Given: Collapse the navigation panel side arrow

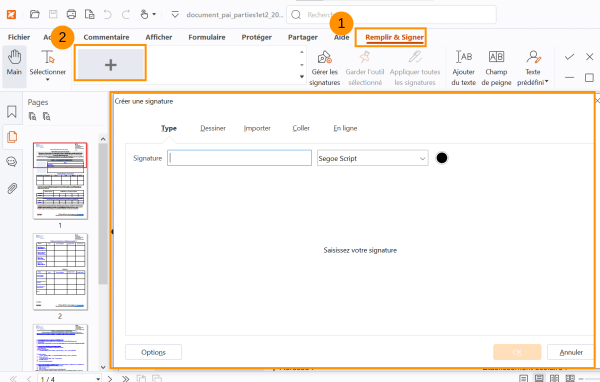Looking at the screenshot, I should point(112,232).
